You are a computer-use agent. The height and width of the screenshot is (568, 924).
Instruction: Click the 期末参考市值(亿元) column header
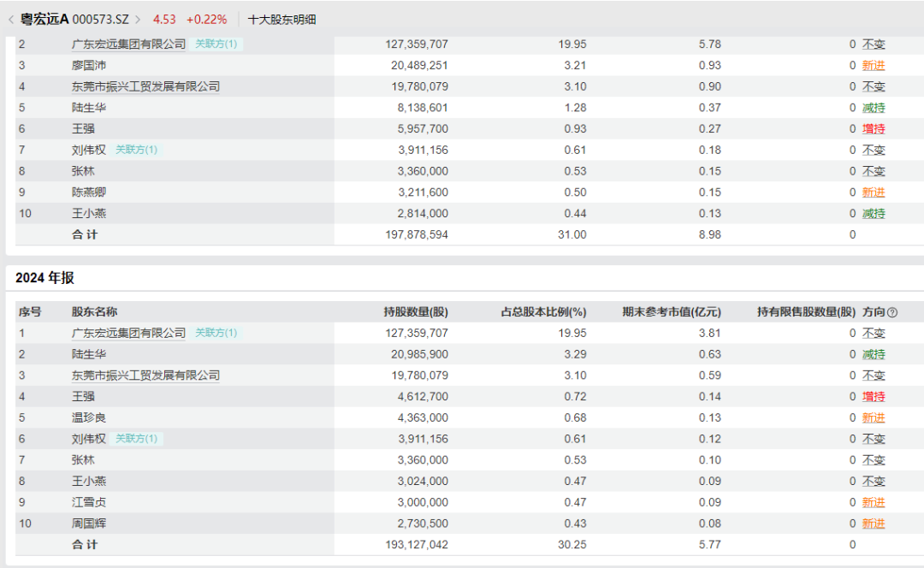[672, 312]
